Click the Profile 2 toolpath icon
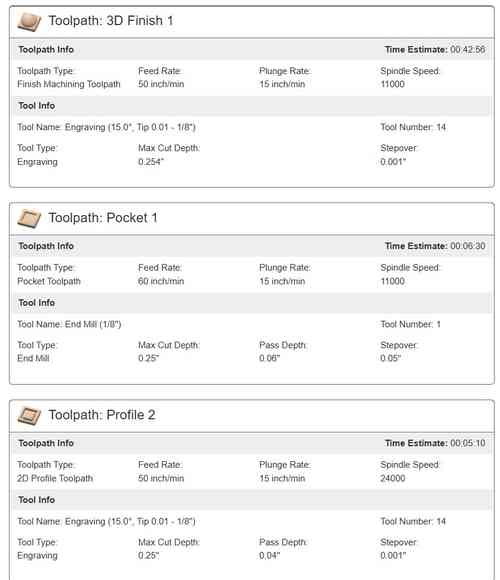The height and width of the screenshot is (580, 500). point(29,415)
